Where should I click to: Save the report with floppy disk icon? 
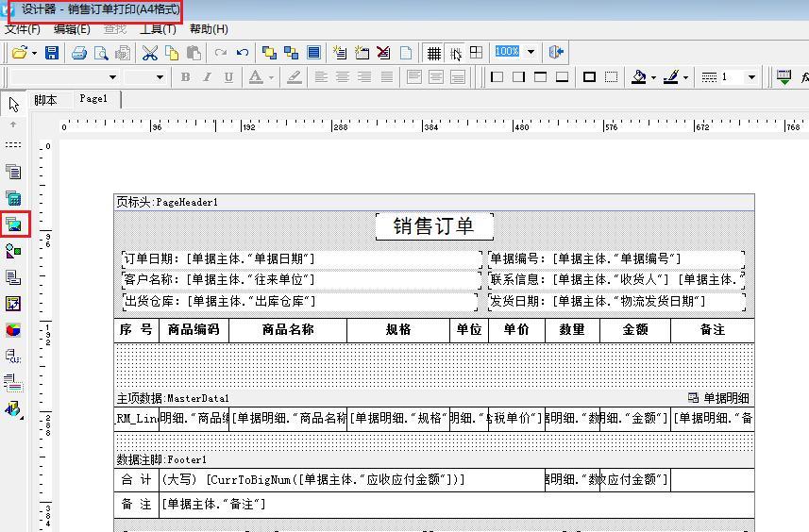[52, 53]
